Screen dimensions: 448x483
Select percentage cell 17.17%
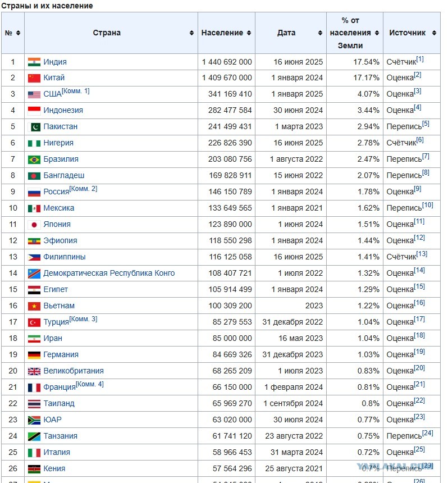tap(366, 78)
